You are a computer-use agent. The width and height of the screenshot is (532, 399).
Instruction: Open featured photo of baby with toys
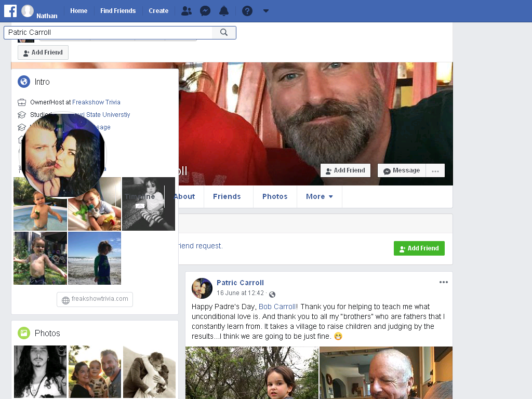[95, 212]
